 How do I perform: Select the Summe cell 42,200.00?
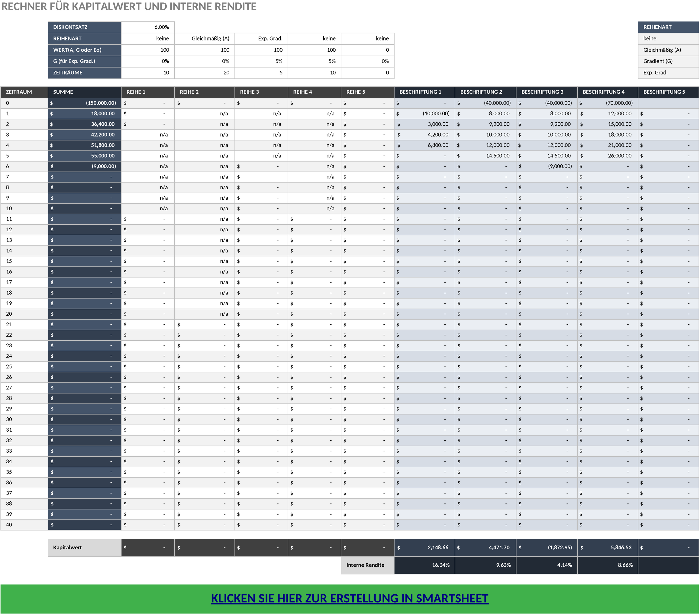tap(85, 135)
